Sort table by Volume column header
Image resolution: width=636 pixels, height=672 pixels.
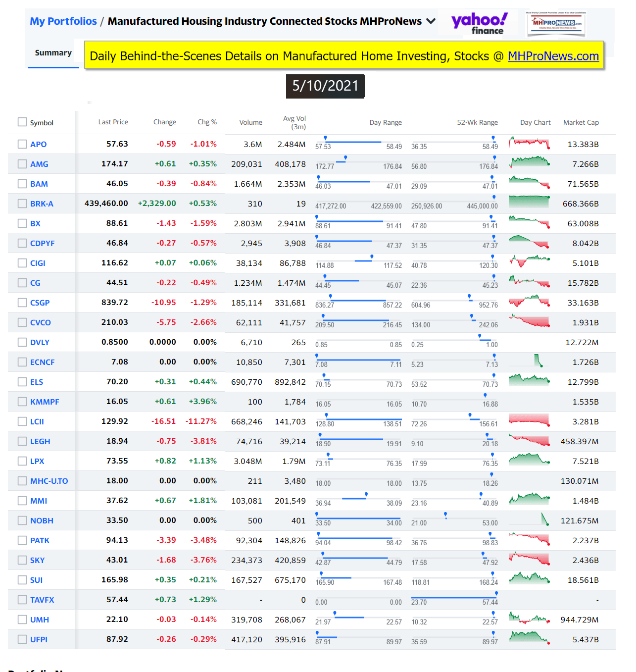[x=250, y=122]
